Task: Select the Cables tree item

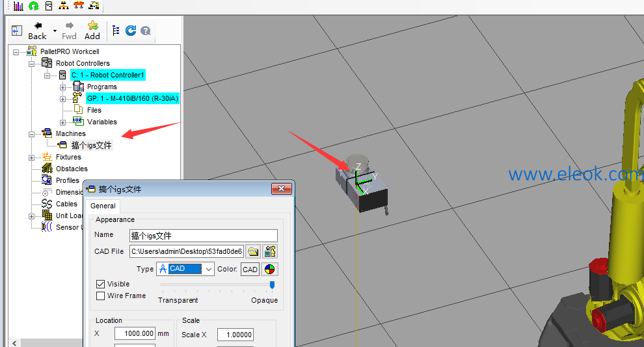Action: 66,204
